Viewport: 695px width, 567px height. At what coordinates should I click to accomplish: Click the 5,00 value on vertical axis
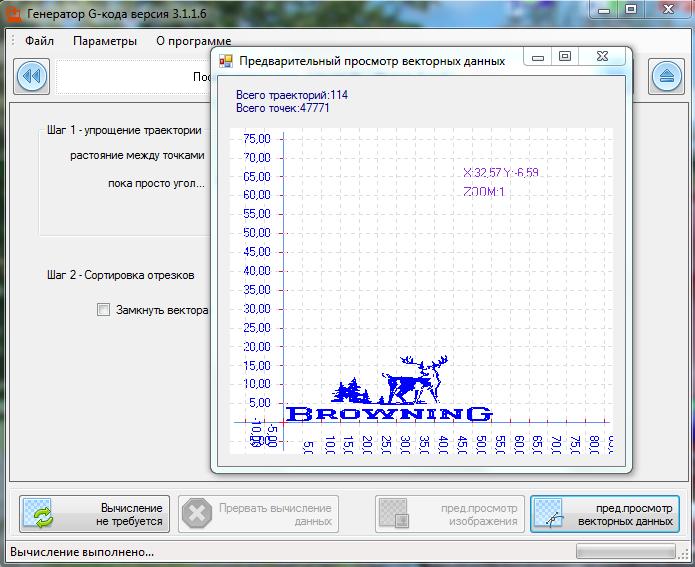[x=260, y=403]
